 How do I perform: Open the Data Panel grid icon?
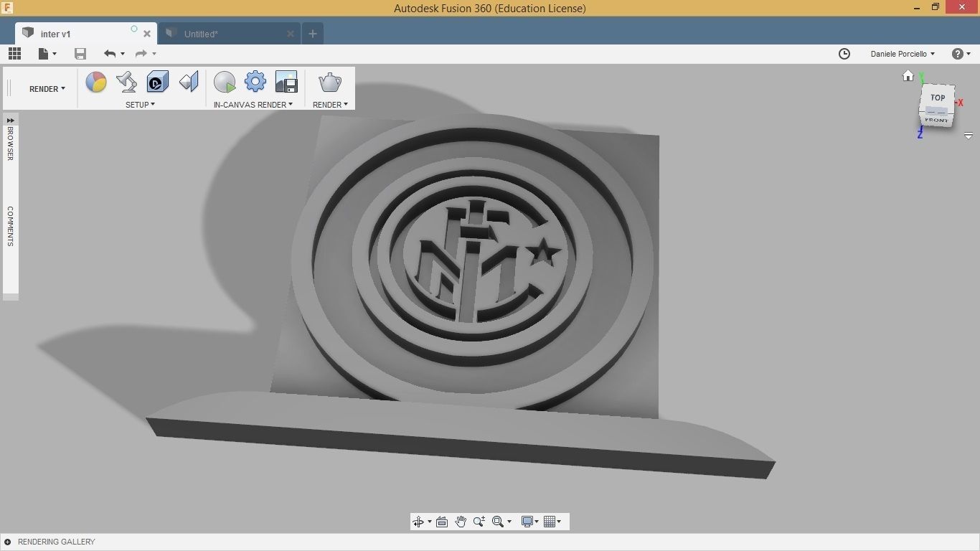14,54
